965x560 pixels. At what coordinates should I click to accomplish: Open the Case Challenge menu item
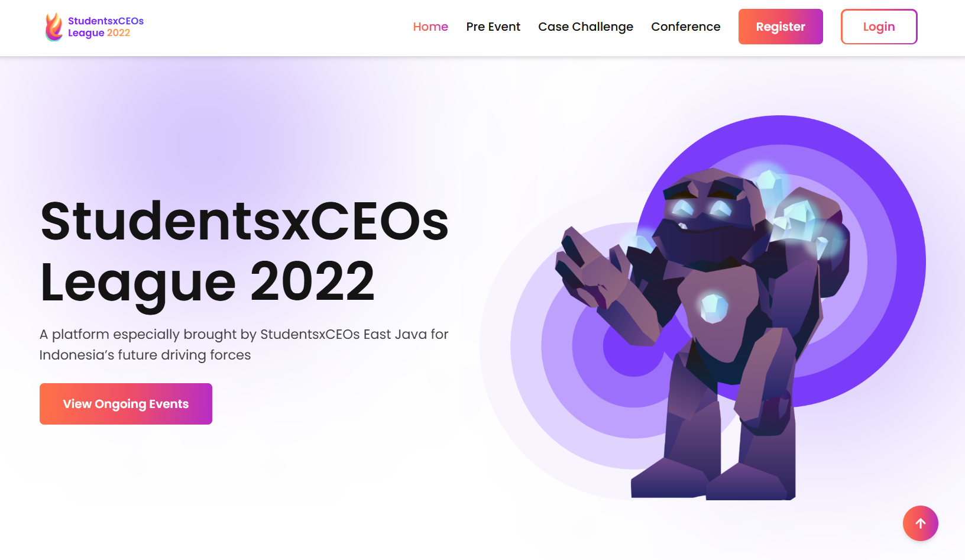tap(585, 27)
